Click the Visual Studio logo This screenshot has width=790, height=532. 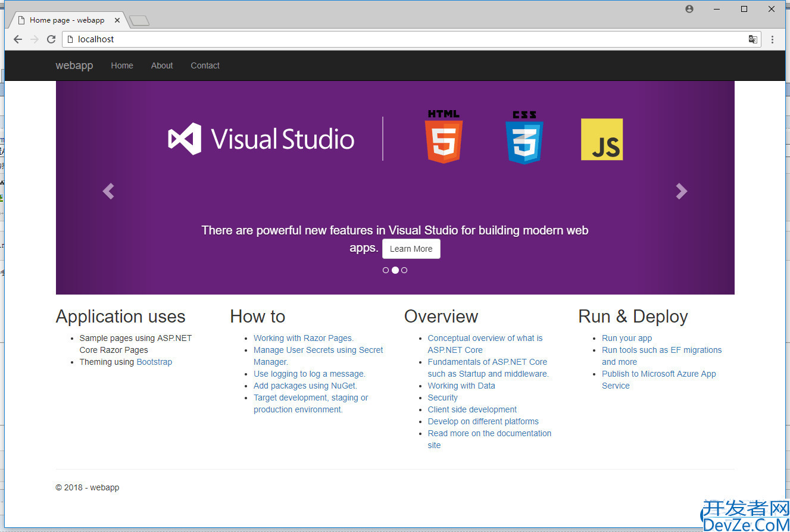coord(260,139)
